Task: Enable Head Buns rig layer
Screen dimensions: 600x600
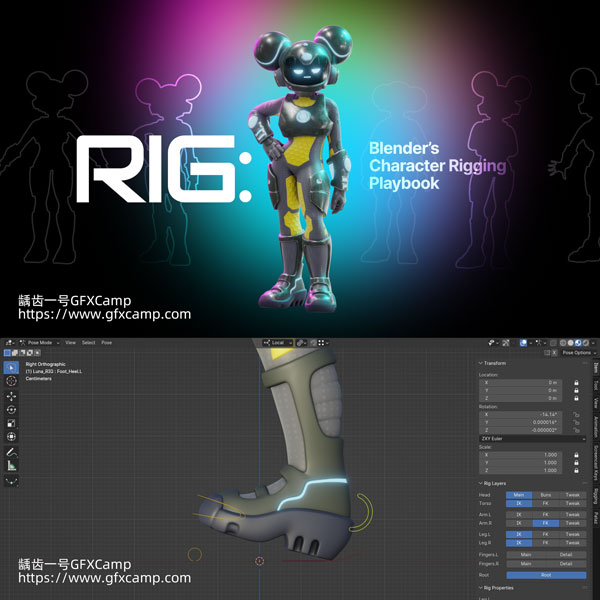Action: click(546, 495)
